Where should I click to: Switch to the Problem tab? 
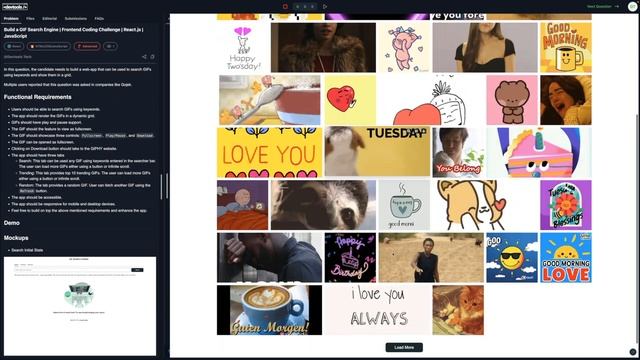click(11, 18)
